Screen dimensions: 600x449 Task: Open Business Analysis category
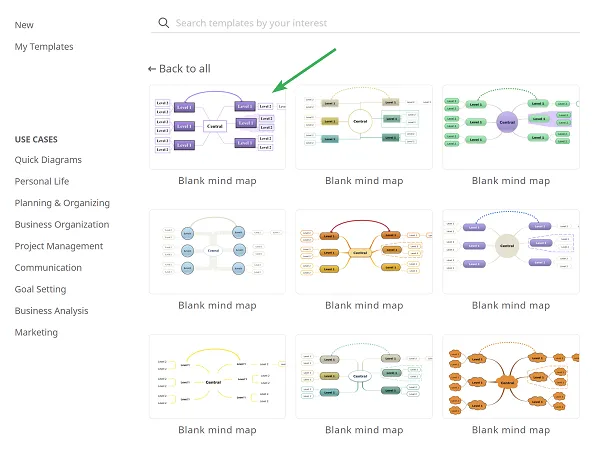51,311
